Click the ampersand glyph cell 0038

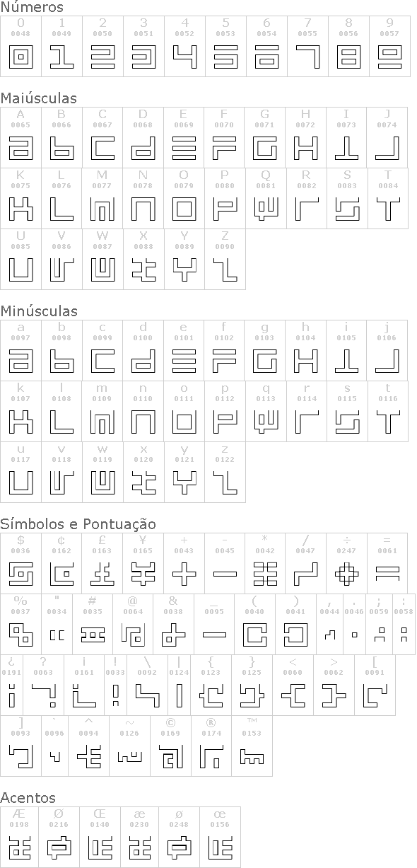[174, 624]
